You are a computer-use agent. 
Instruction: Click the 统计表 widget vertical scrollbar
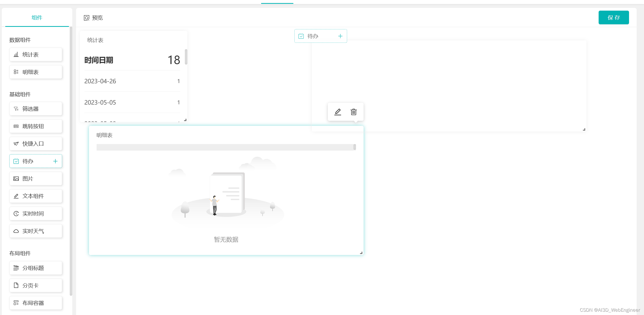click(186, 57)
